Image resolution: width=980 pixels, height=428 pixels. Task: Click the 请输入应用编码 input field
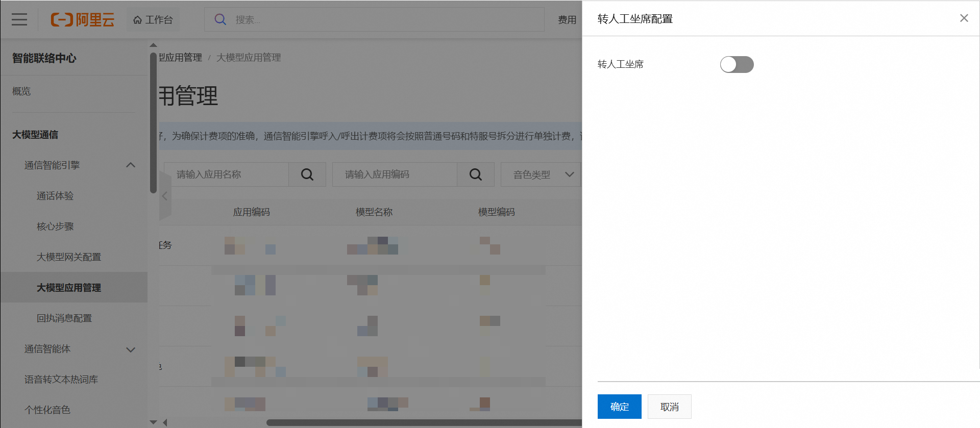[x=395, y=174]
